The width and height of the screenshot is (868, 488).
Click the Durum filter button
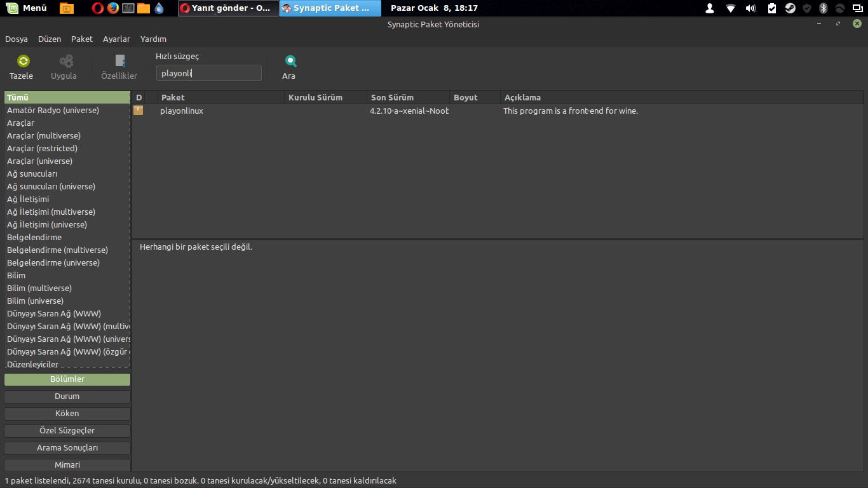coord(67,396)
